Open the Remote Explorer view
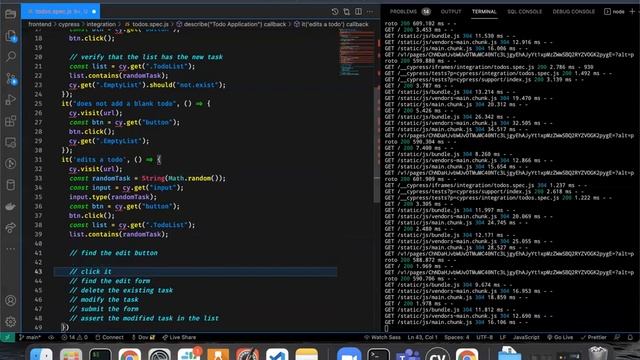Viewport: 640px width, 360px height. click(x=11, y=142)
